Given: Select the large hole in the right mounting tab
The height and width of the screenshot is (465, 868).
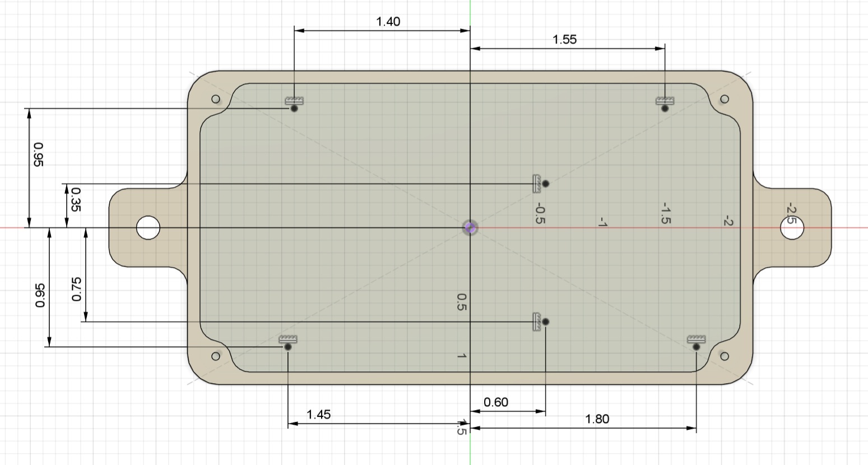Looking at the screenshot, I should [792, 227].
